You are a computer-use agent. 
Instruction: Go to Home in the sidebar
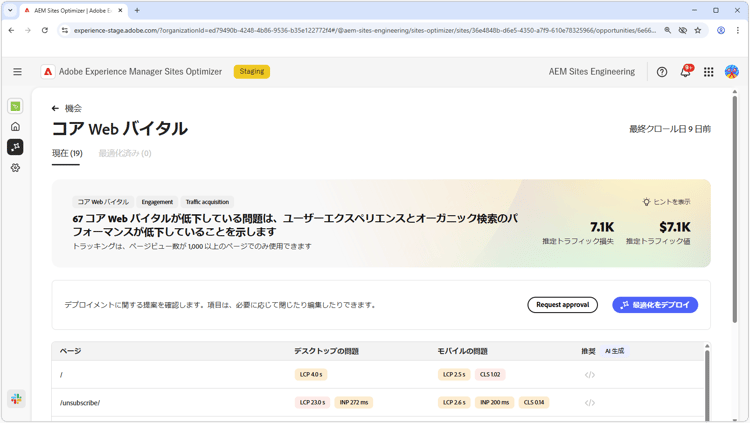click(x=15, y=127)
